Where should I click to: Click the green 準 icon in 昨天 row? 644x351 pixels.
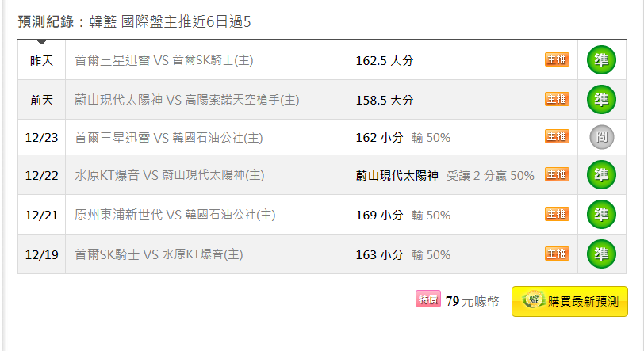coord(601,60)
